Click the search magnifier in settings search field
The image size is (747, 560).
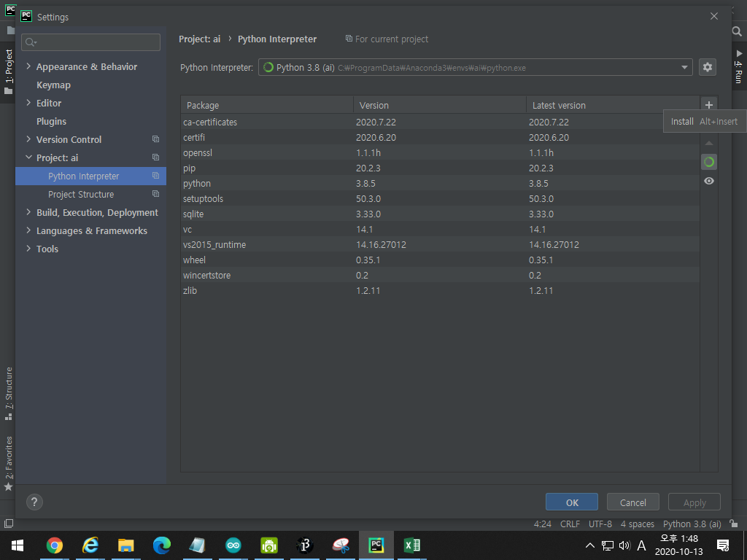click(x=31, y=42)
